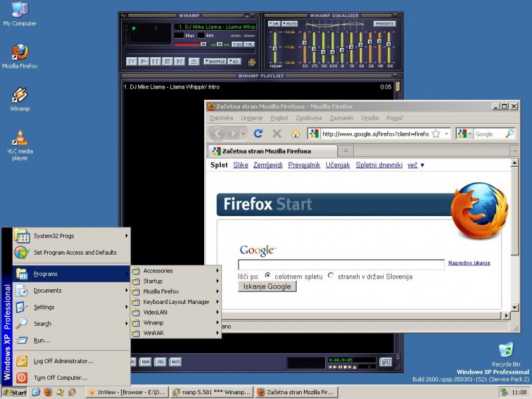Open Firefox home page icon

pyautogui.click(x=295, y=134)
